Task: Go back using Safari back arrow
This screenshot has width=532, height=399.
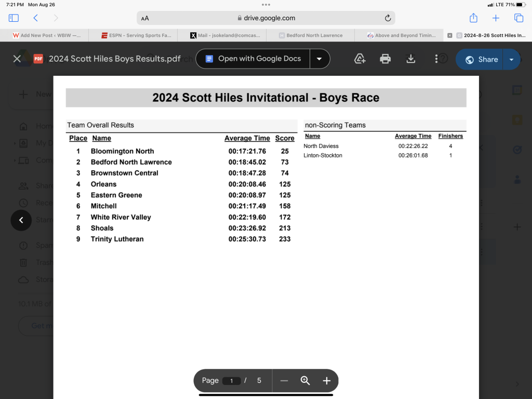Action: pyautogui.click(x=35, y=18)
